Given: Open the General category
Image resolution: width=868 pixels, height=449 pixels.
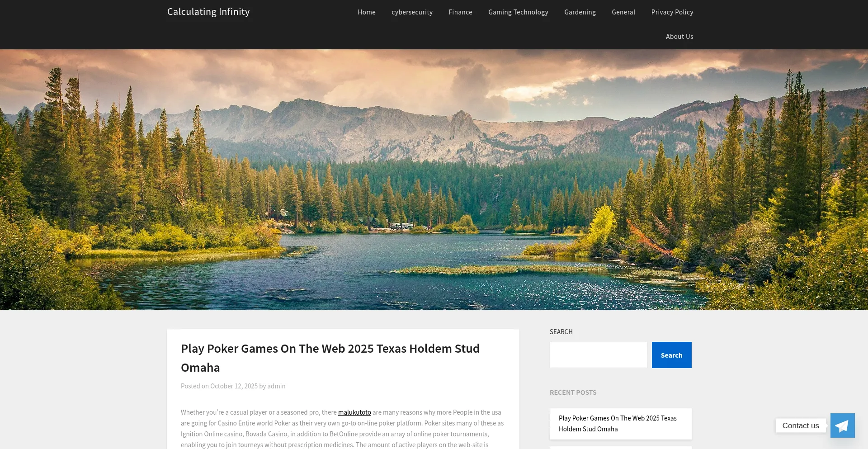Looking at the screenshot, I should click(623, 12).
